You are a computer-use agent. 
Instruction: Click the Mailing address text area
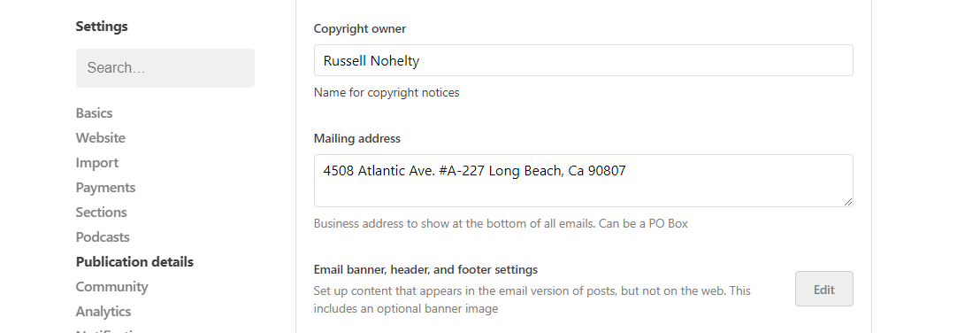[583, 181]
